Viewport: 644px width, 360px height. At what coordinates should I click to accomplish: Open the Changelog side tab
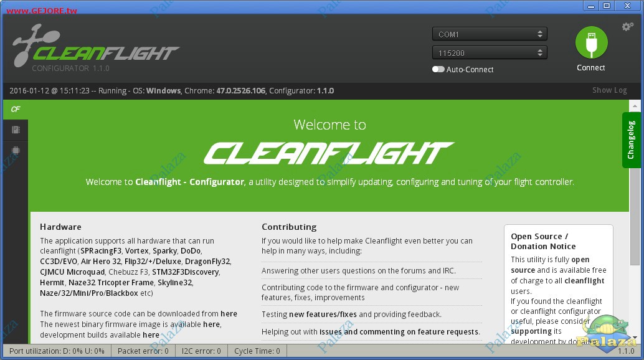(x=631, y=140)
